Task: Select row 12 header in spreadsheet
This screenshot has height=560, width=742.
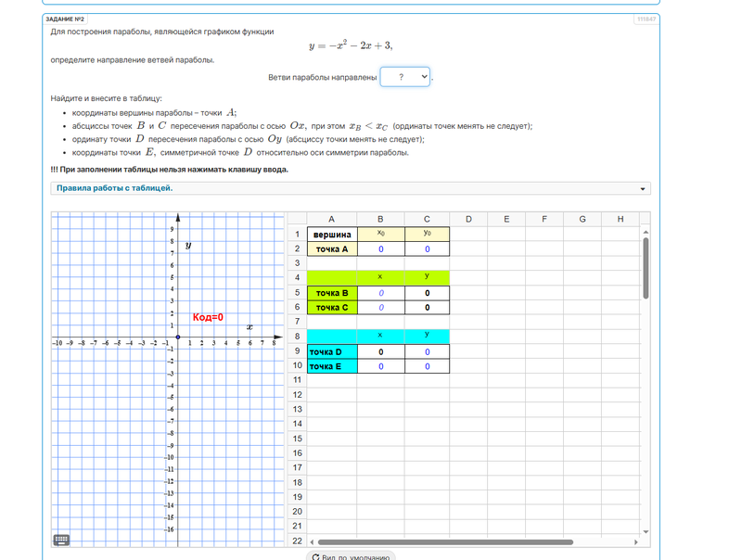Action: [297, 395]
